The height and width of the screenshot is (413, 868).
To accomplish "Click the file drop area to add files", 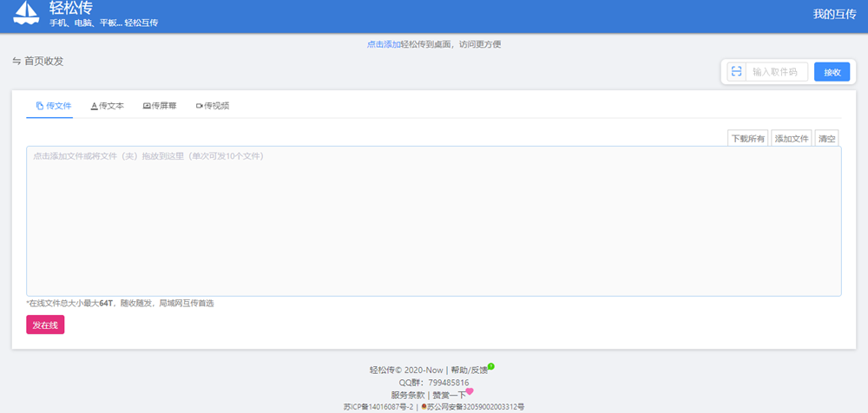I will point(433,221).
